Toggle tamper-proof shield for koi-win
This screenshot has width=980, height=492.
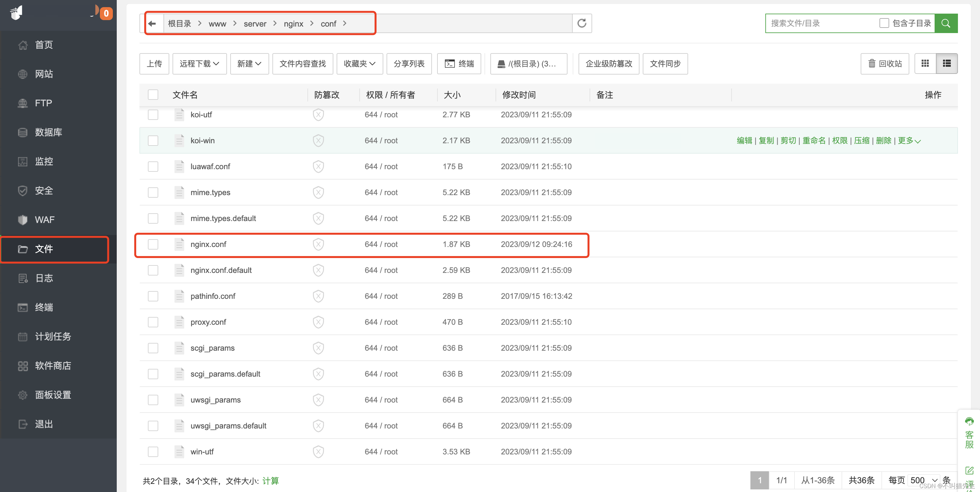318,141
